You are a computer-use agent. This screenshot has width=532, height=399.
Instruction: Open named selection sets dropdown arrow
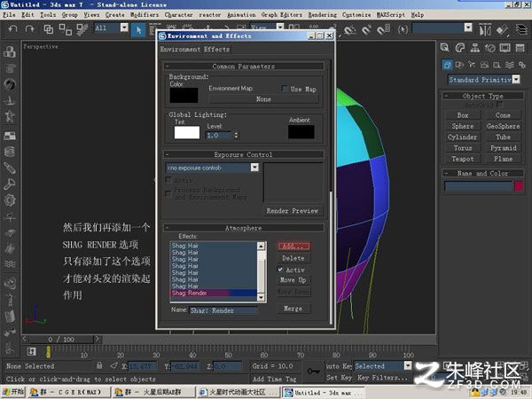(468, 27)
